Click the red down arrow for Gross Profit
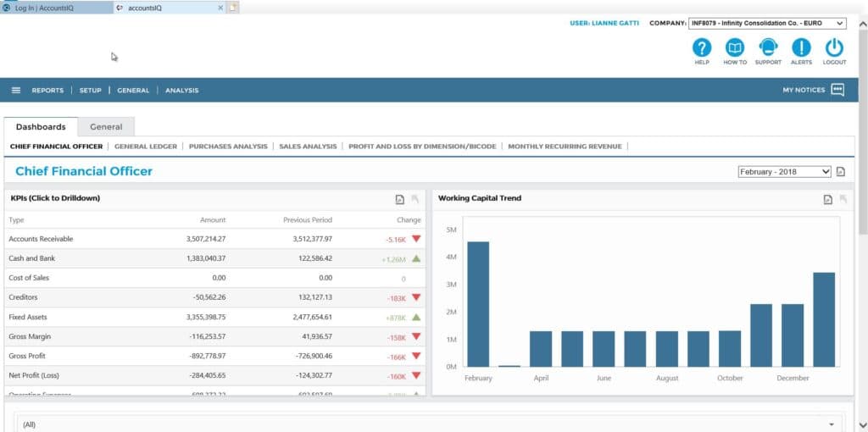The image size is (868, 432). (416, 356)
